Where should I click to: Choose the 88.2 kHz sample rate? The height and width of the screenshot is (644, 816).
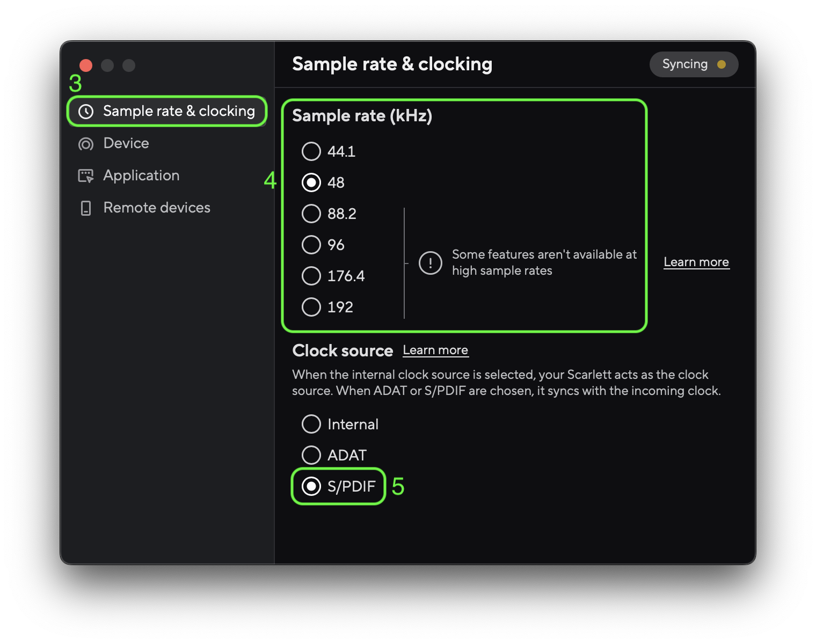(x=311, y=214)
